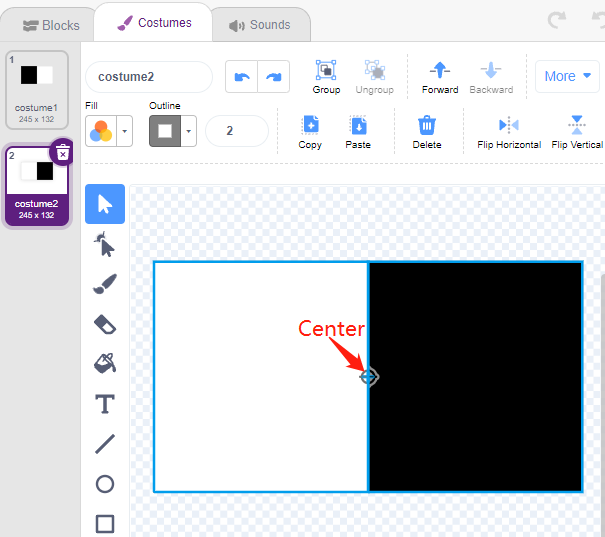605x537 pixels.
Task: Choose the Rectangle tool
Action: click(105, 524)
